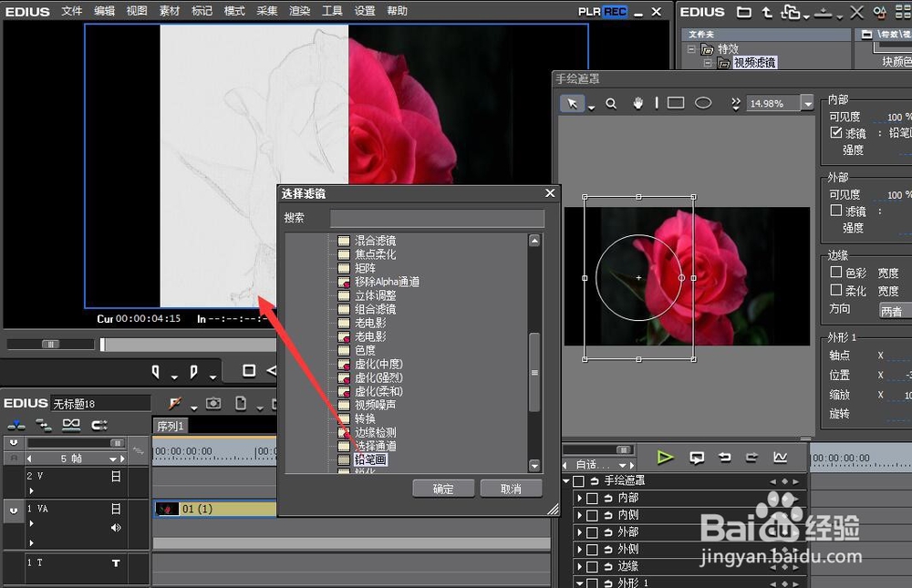Screen dimensions: 912x588
Task: Toggle the 外部 keyframe checkbox
Action: pyautogui.click(x=592, y=532)
